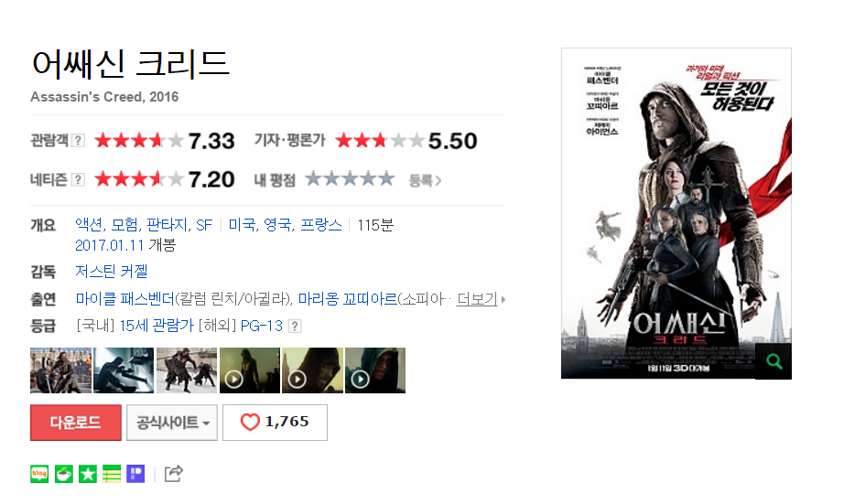This screenshot has width=844, height=504.
Task: Click the purple P share icon
Action: click(135, 474)
